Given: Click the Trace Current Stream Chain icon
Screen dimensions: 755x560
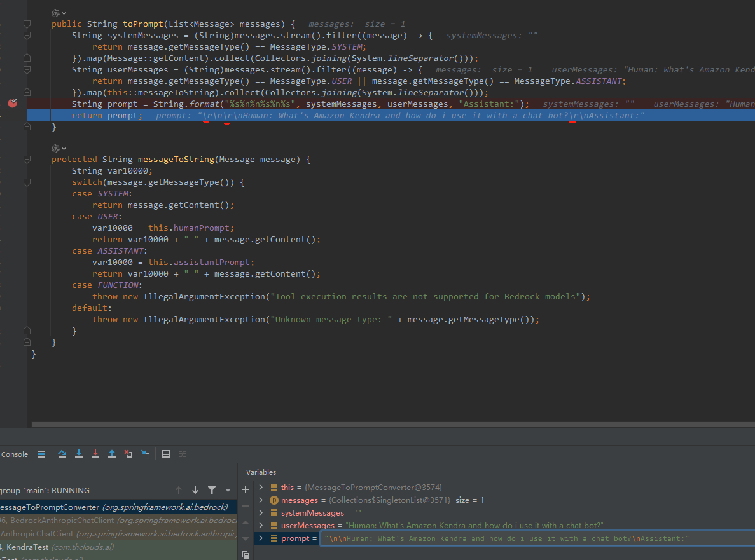Looking at the screenshot, I should point(183,454).
